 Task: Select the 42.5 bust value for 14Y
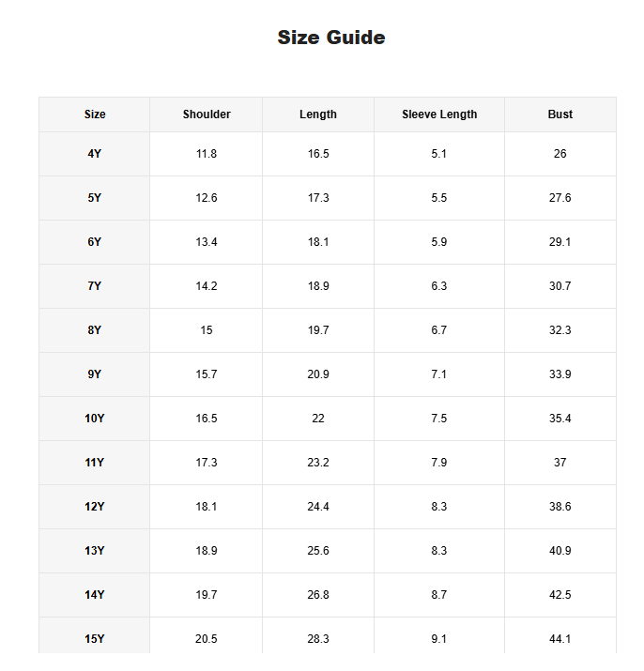[560, 594]
